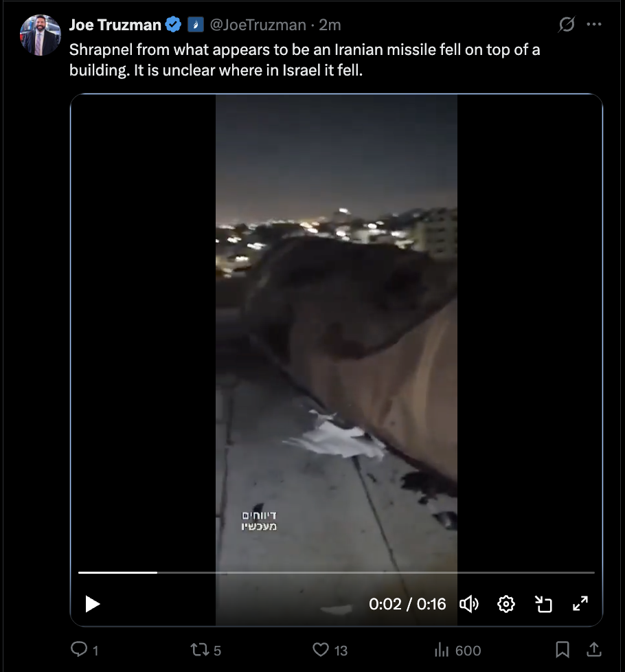Open the tweet's 2m timestamp
The width and height of the screenshot is (625, 672).
click(x=330, y=25)
